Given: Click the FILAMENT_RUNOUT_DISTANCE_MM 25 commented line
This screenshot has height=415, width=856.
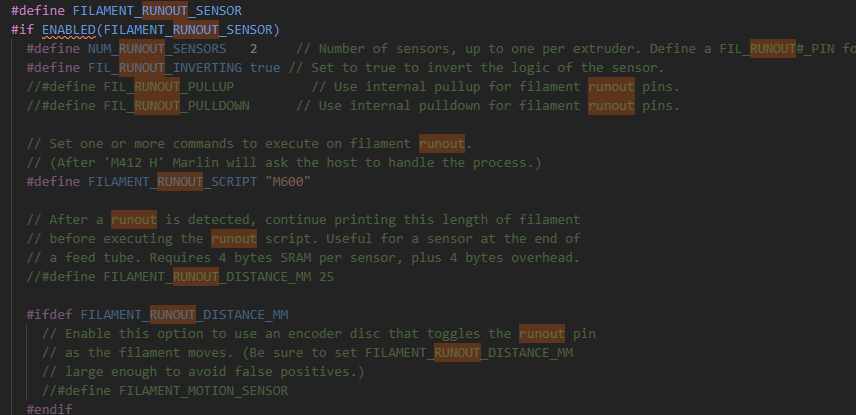Looking at the screenshot, I should (x=180, y=276).
